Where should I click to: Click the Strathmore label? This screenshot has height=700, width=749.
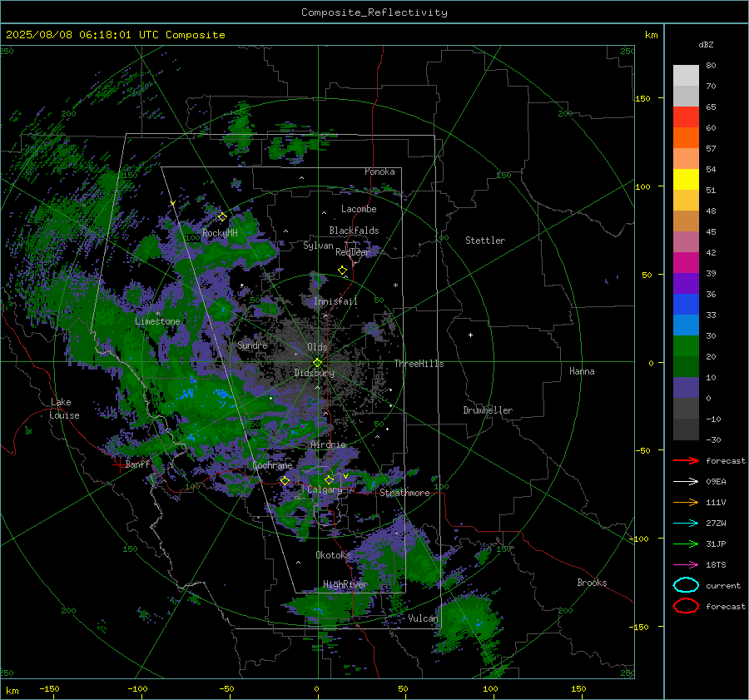point(404,493)
